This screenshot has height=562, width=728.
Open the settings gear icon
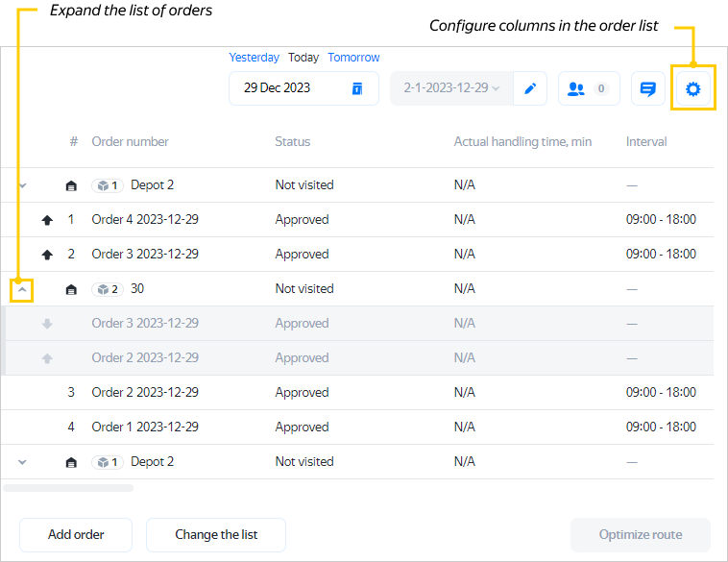(x=692, y=89)
